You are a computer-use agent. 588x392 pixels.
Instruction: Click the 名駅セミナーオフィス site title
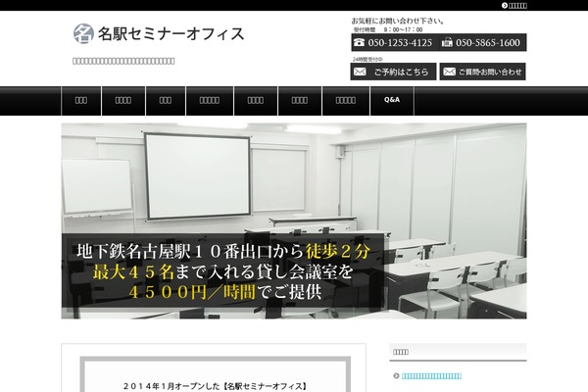[x=171, y=33]
